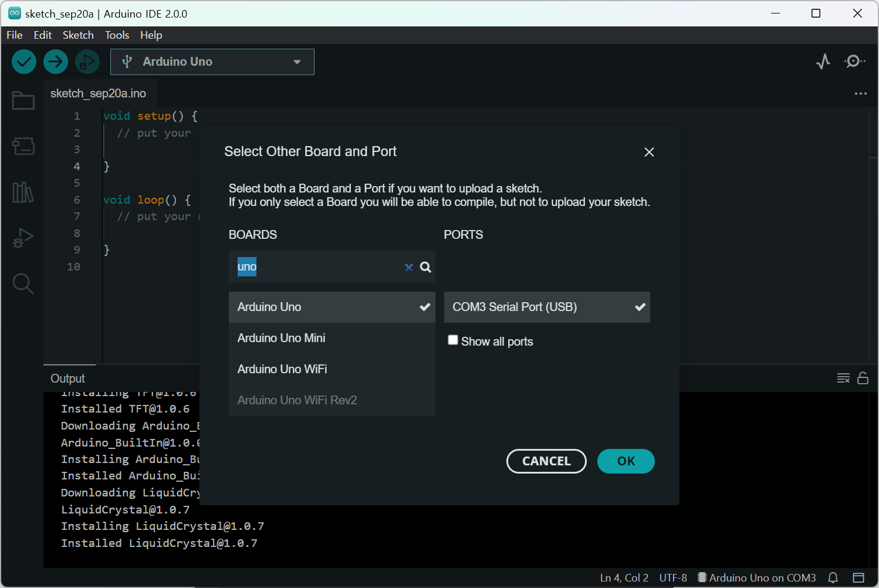The image size is (879, 588).
Task: Toggle the Output scroll lock icon
Action: (863, 378)
